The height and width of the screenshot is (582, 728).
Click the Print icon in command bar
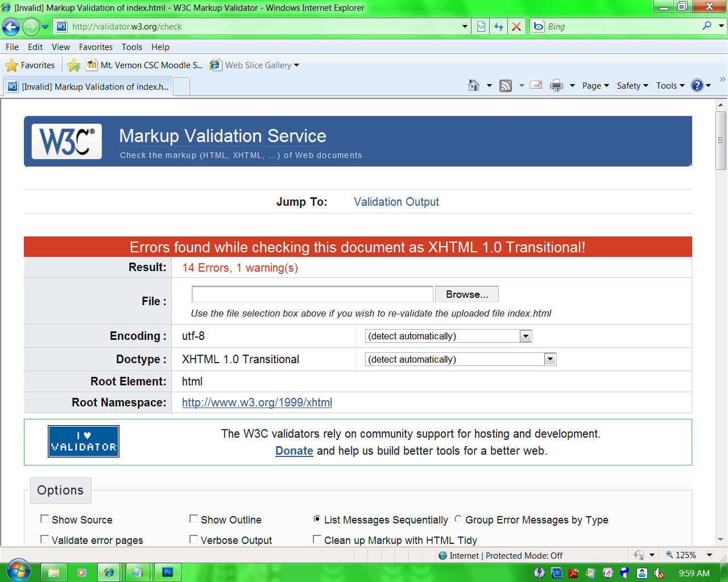556,86
